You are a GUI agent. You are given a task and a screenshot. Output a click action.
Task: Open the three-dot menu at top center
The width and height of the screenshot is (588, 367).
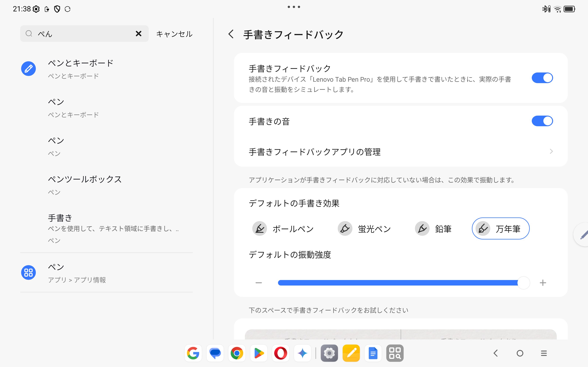pyautogui.click(x=294, y=7)
